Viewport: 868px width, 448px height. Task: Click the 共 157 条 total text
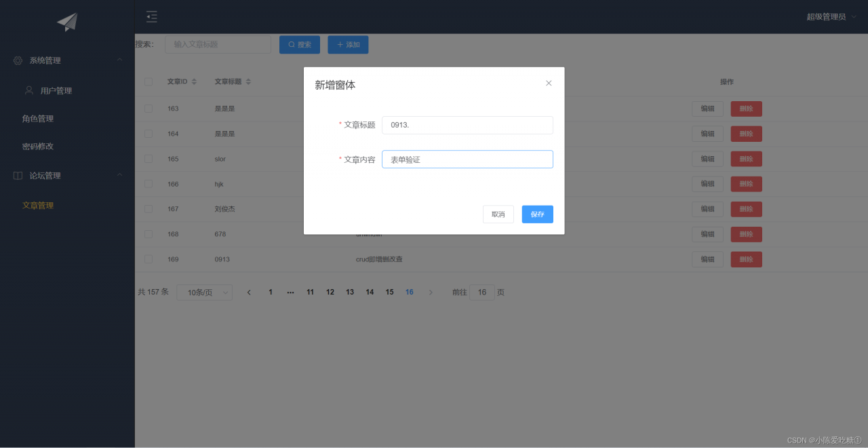pos(153,292)
